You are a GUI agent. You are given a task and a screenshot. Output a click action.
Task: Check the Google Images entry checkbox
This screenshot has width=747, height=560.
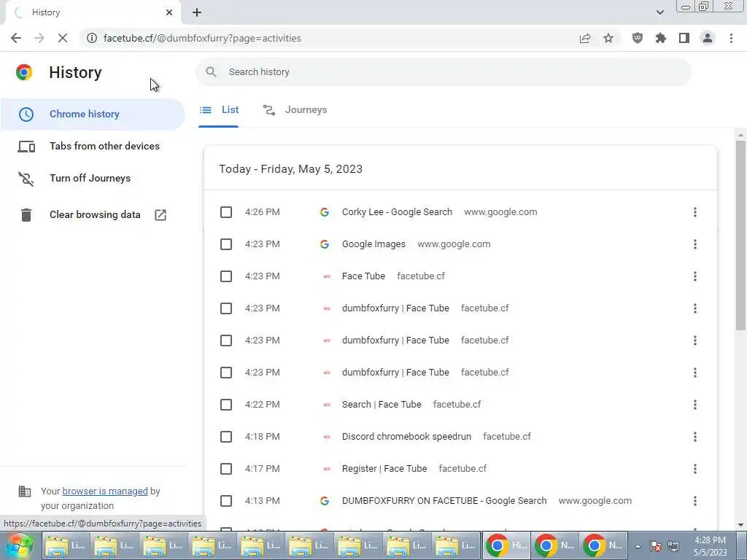pyautogui.click(x=226, y=244)
